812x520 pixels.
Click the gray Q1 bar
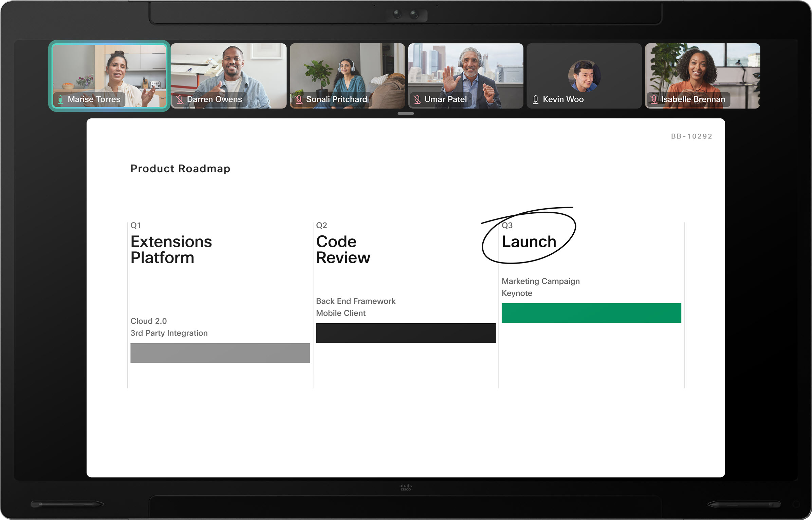point(220,353)
